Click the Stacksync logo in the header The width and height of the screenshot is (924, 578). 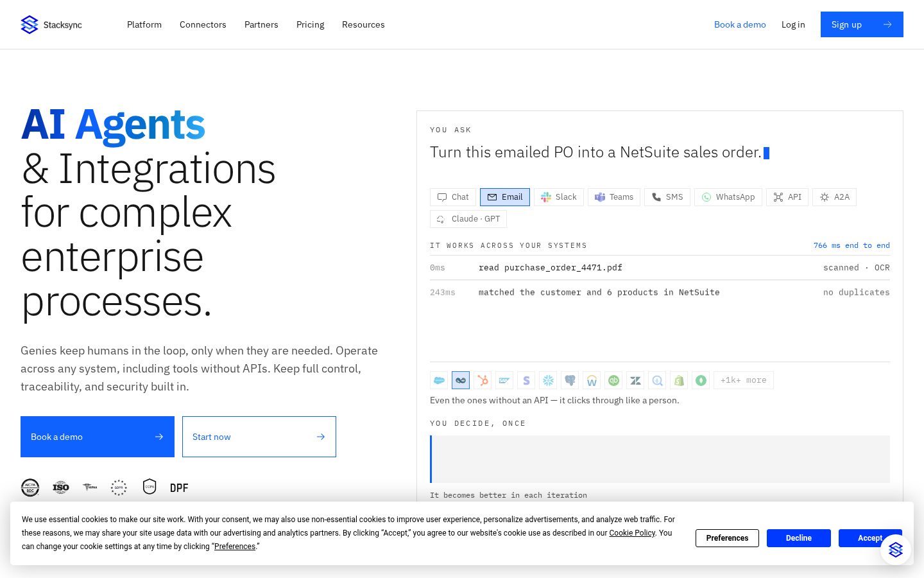(51, 24)
